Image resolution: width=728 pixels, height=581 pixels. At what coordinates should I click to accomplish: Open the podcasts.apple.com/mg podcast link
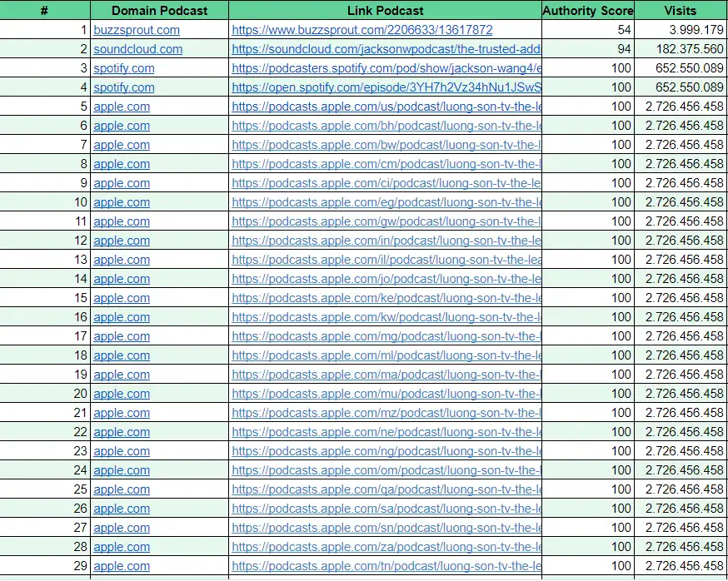(x=386, y=336)
